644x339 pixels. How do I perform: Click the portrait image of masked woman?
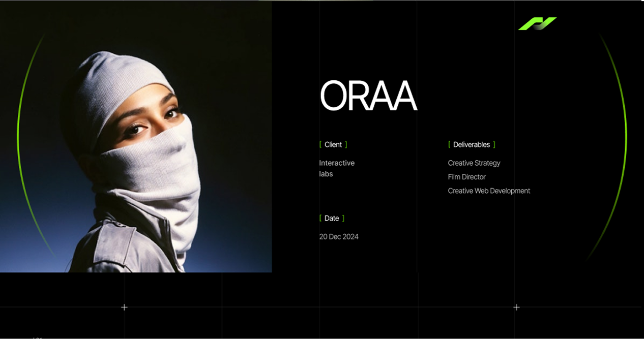tap(136, 136)
